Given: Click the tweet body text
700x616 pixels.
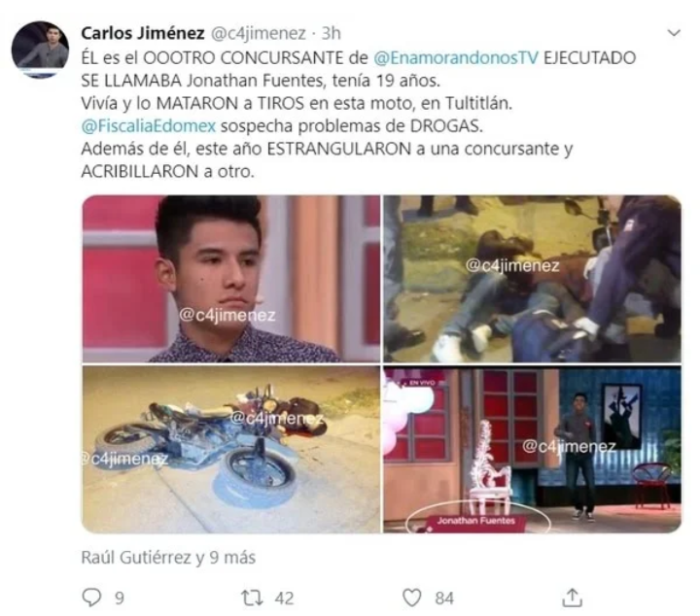Looking at the screenshot, I should 359,115.
